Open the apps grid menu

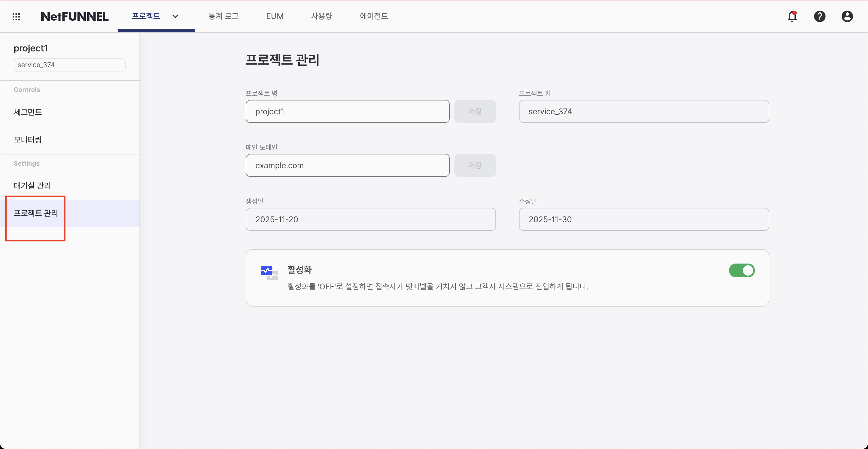click(16, 16)
